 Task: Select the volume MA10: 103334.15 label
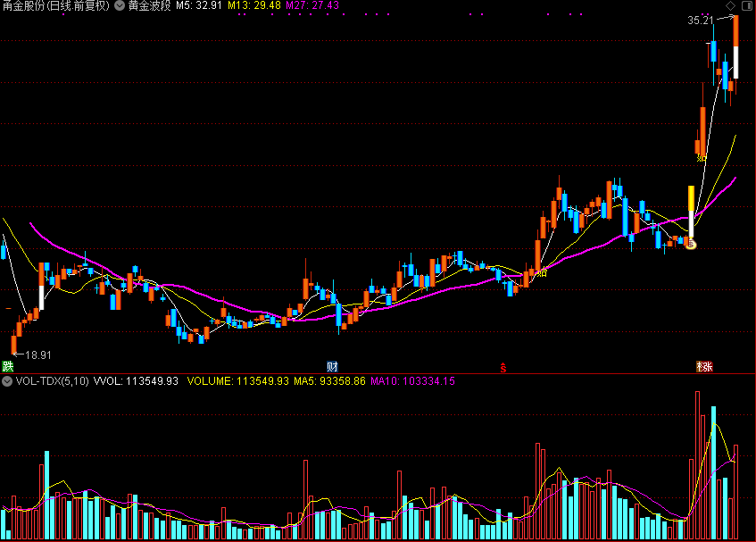point(412,381)
